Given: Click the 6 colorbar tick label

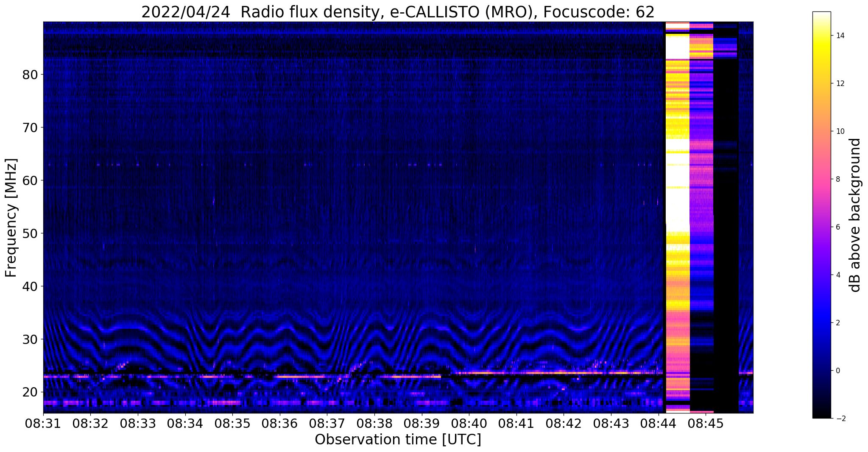Looking at the screenshot, I should pyautogui.click(x=837, y=227).
